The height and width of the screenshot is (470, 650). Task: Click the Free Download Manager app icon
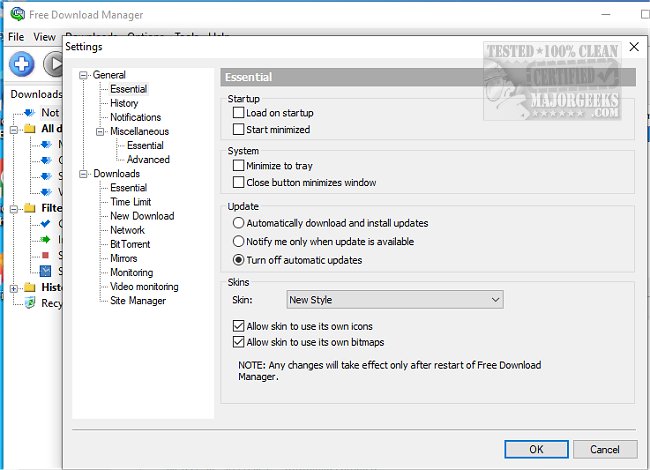click(x=15, y=15)
